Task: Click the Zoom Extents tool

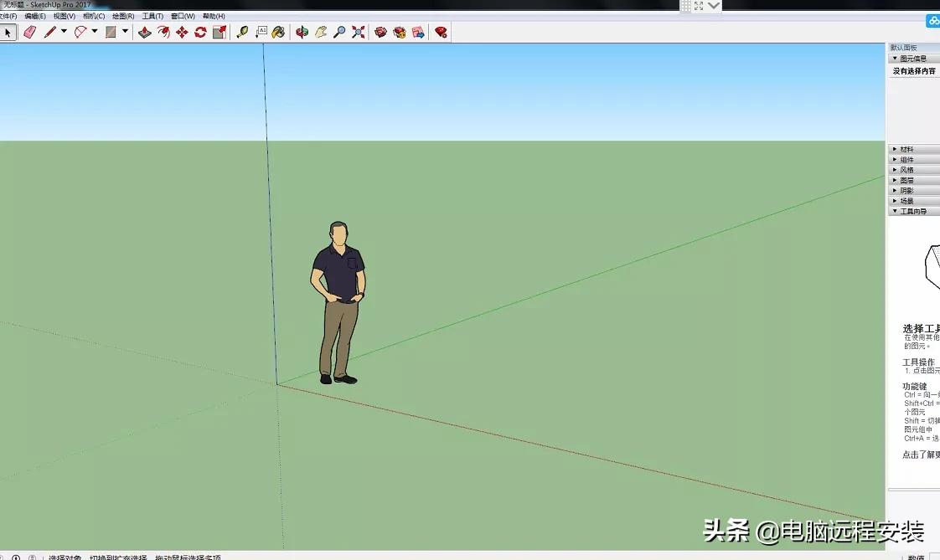Action: coord(358,32)
